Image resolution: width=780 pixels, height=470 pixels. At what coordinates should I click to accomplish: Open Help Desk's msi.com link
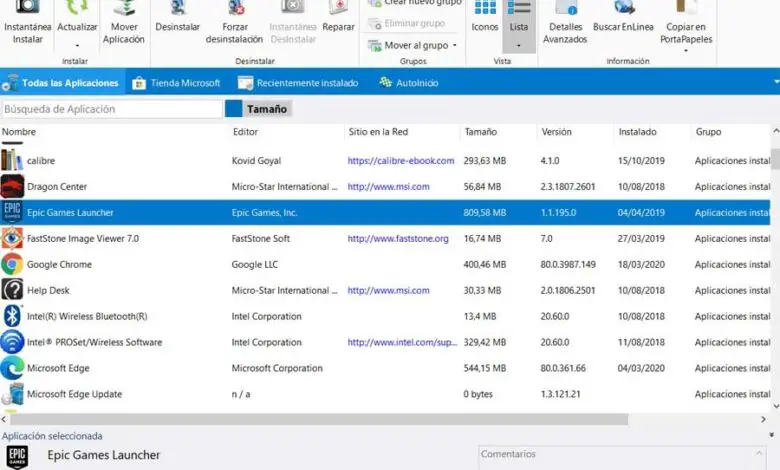(389, 290)
